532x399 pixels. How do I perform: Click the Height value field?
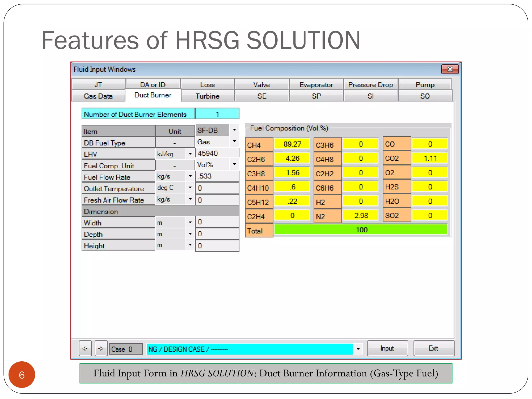point(217,246)
